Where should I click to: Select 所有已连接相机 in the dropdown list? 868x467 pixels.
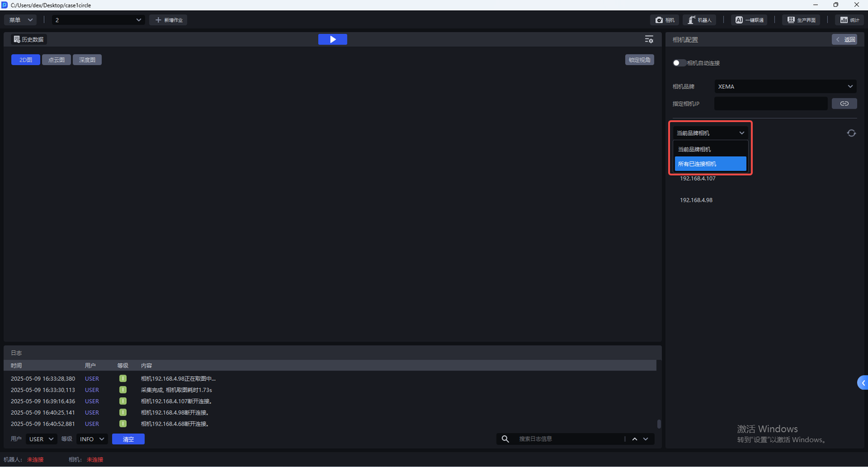pos(710,164)
